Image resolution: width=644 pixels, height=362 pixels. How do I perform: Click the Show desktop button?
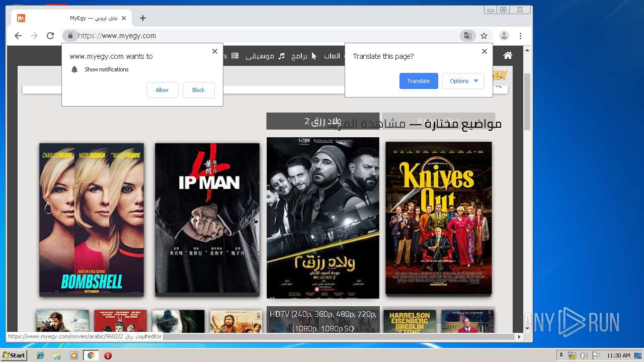pyautogui.click(x=639, y=355)
